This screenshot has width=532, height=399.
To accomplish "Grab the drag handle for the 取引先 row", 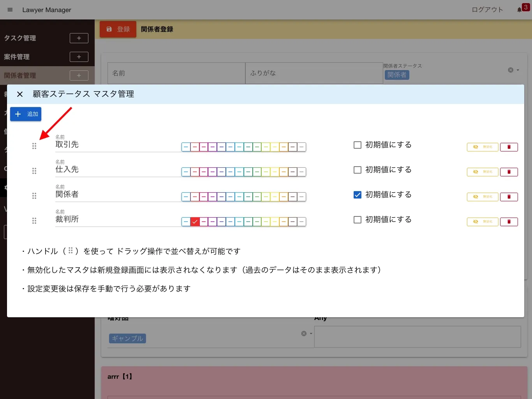I will 34,146.
